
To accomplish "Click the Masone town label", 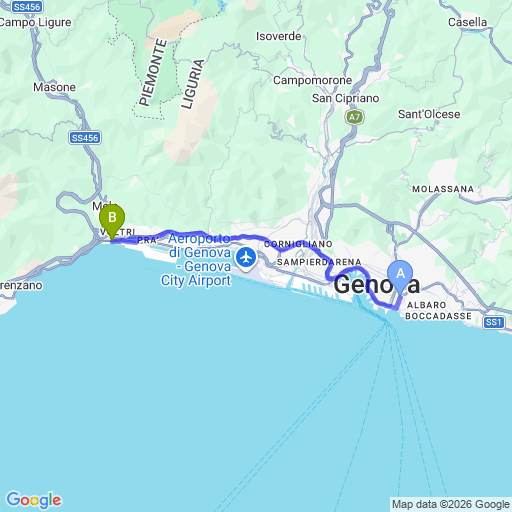I will (54, 87).
